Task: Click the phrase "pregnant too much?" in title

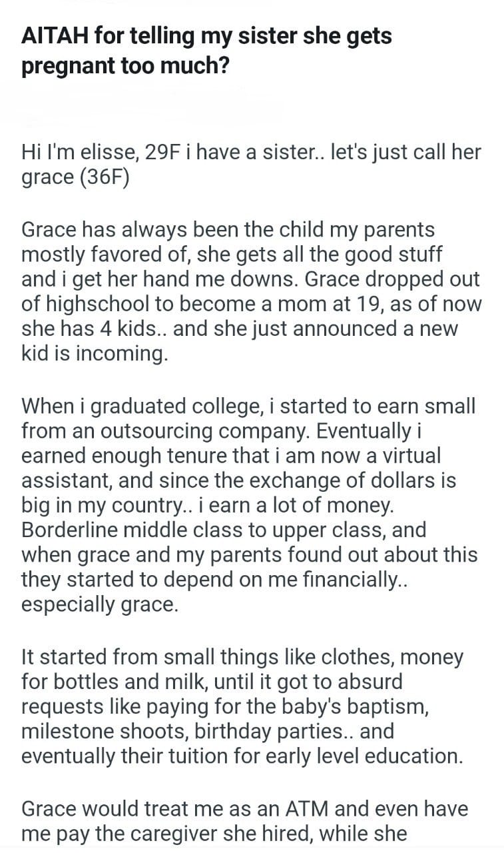Action: [x=125, y=67]
